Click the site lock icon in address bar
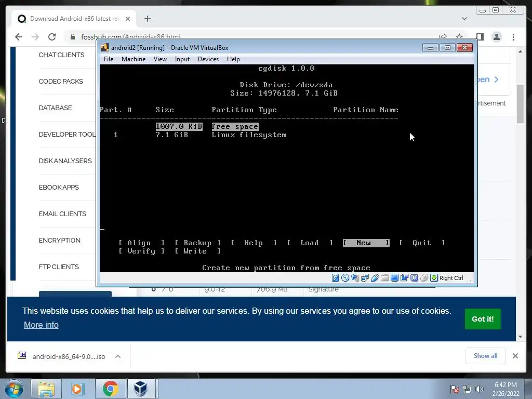532x399 pixels. [x=73, y=37]
